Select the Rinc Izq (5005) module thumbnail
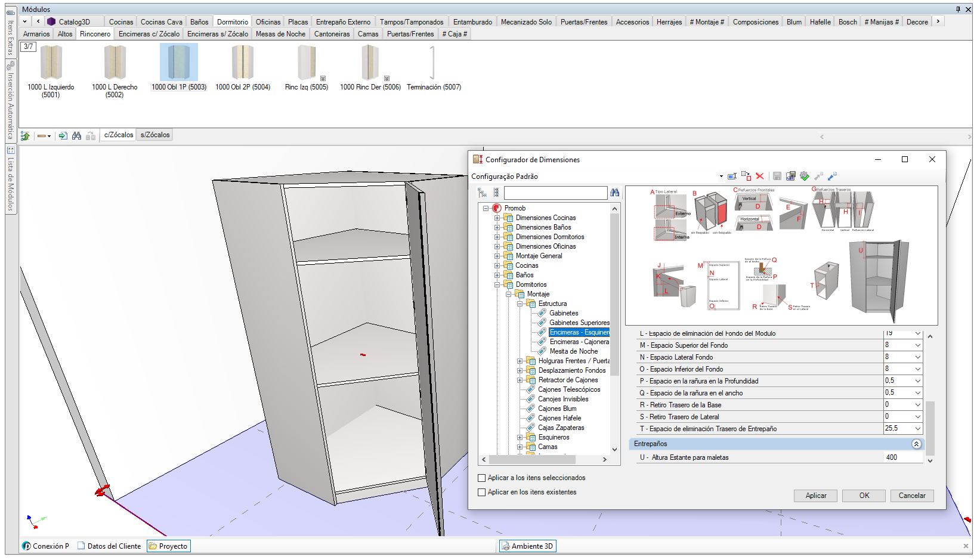Image resolution: width=977 pixels, height=560 pixels. pyautogui.click(x=307, y=63)
